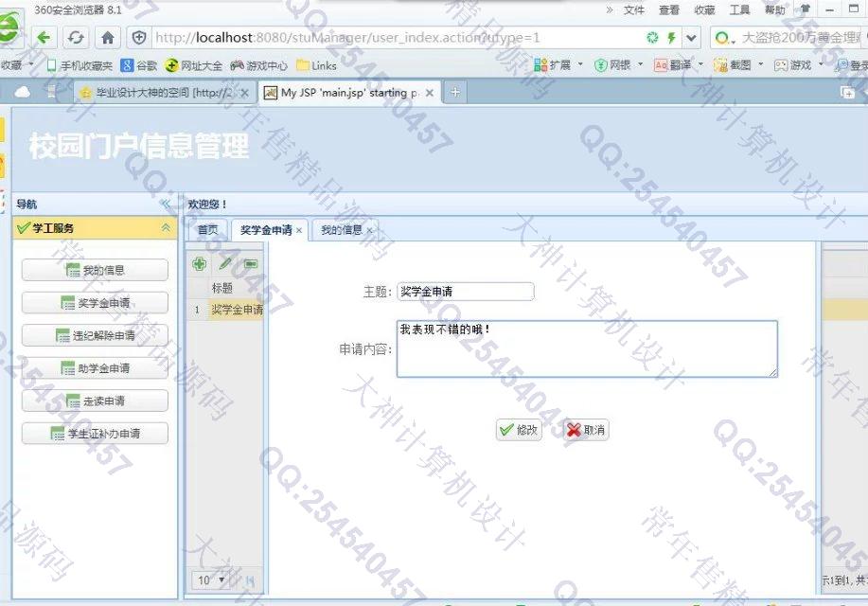Click the green add record icon
This screenshot has height=606, width=868.
[200, 263]
